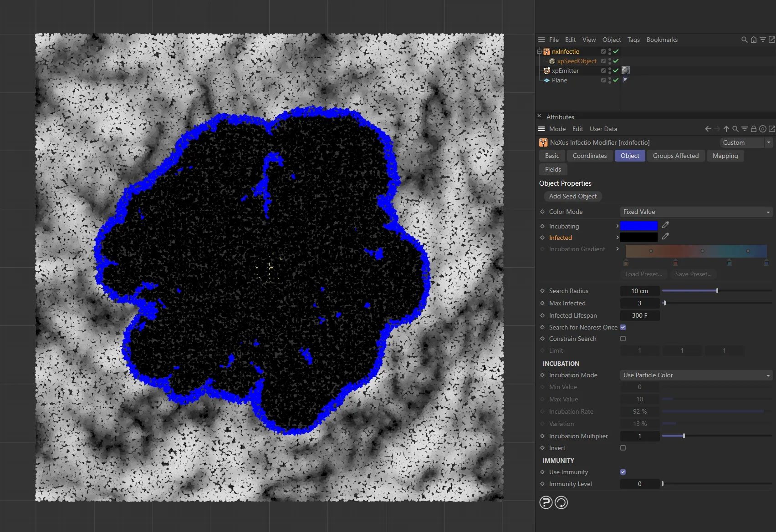Disable the Use Immunity checkbox

pos(623,472)
